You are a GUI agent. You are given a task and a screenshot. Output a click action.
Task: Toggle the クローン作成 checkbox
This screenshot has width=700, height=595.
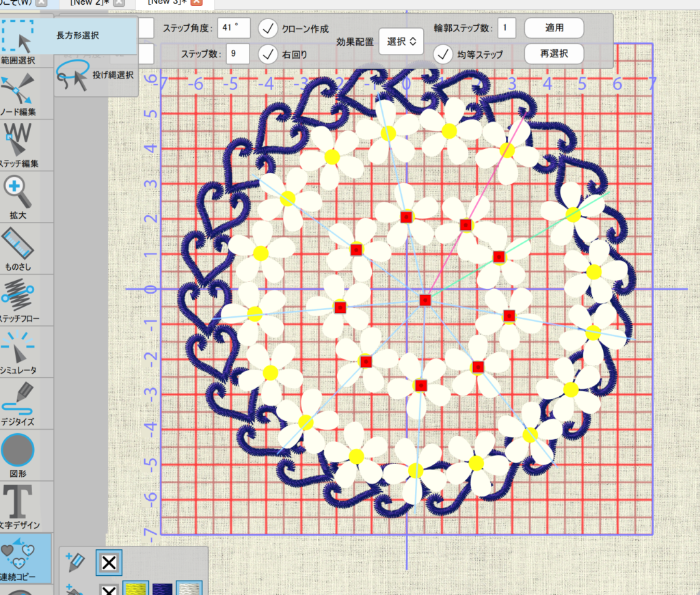[x=269, y=29]
